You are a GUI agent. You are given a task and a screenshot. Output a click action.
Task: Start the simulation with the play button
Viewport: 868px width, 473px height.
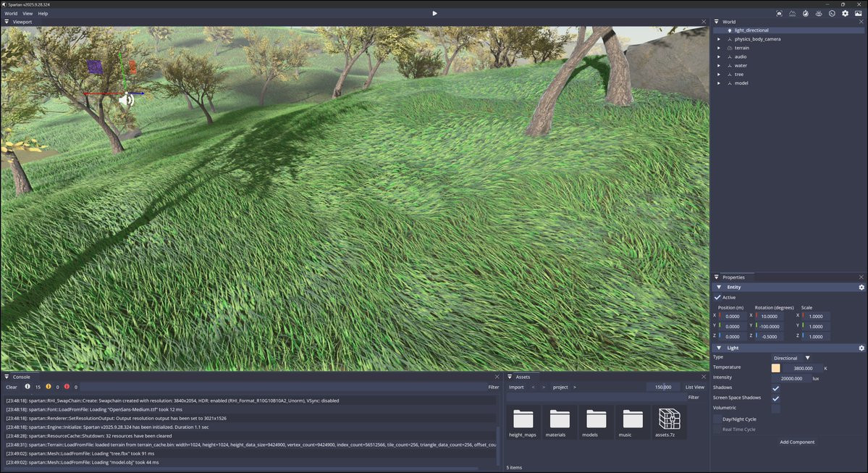[434, 13]
